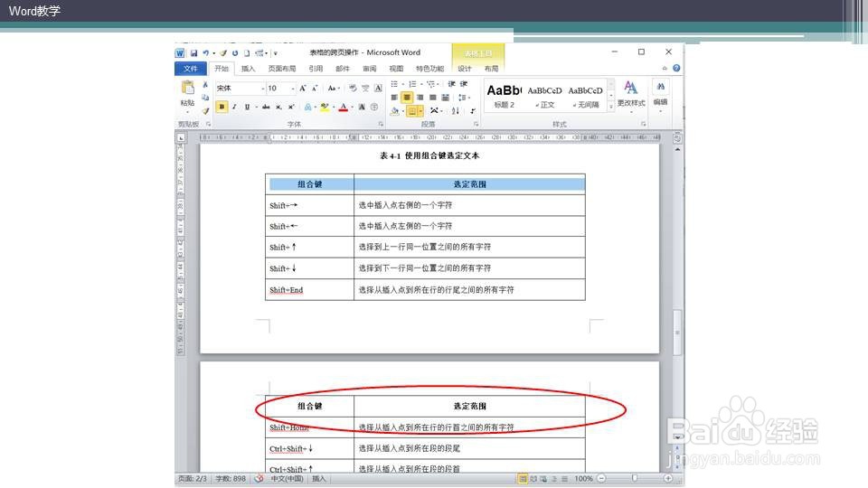Viewport: 868px width, 488px height.
Task: Toggle Underline formatting button
Action: click(x=247, y=107)
